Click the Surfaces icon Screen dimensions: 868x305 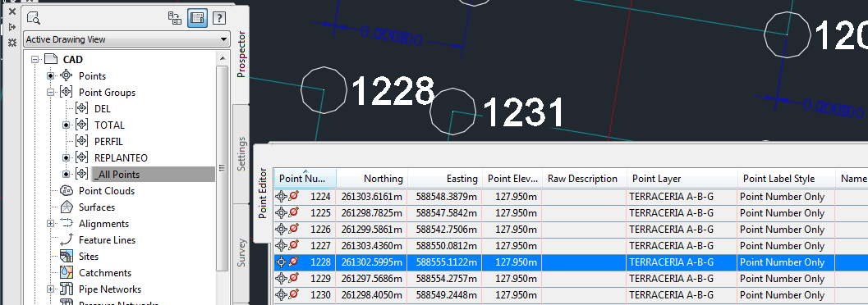[x=67, y=207]
